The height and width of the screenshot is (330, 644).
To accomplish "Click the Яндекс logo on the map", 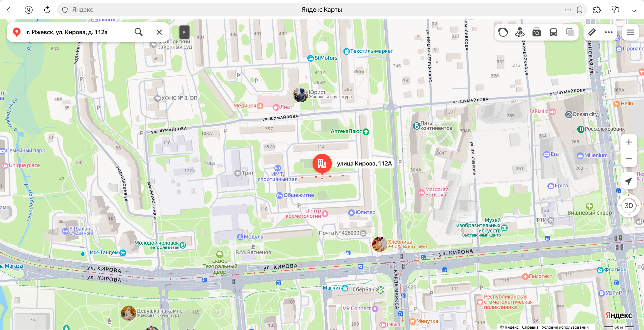I will click(619, 315).
